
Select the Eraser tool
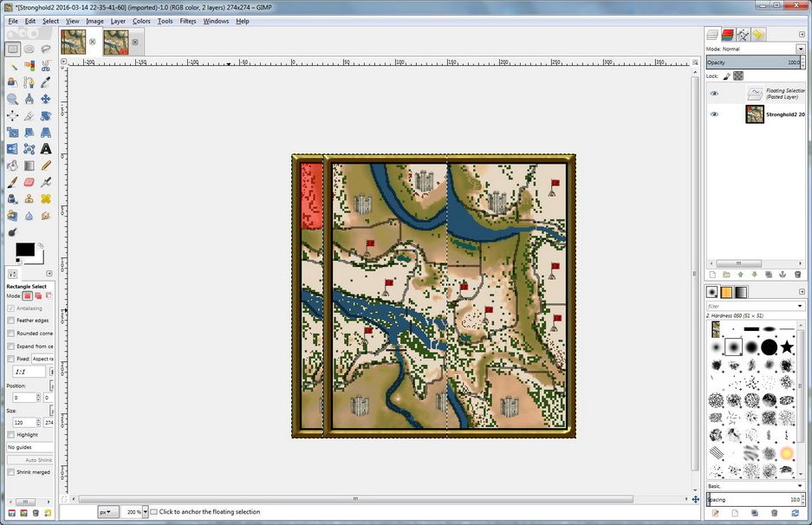point(29,182)
